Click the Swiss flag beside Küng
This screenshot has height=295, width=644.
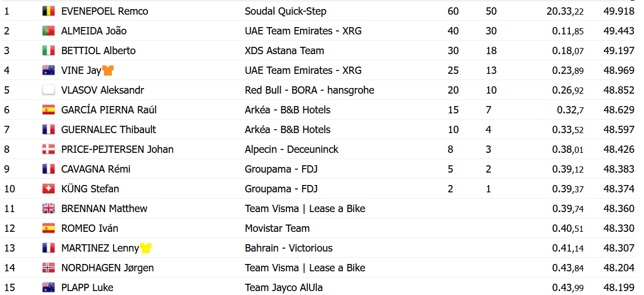click(x=48, y=189)
